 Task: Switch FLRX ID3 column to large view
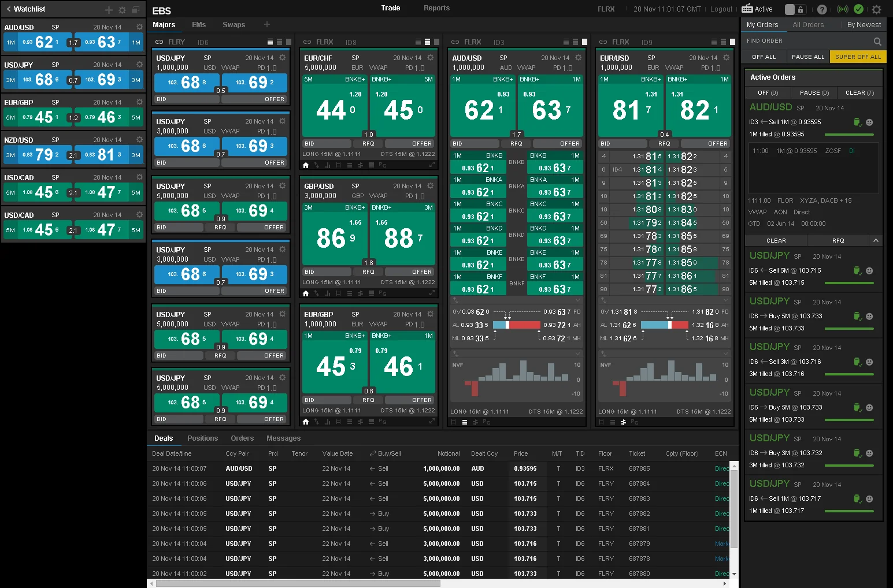[584, 42]
